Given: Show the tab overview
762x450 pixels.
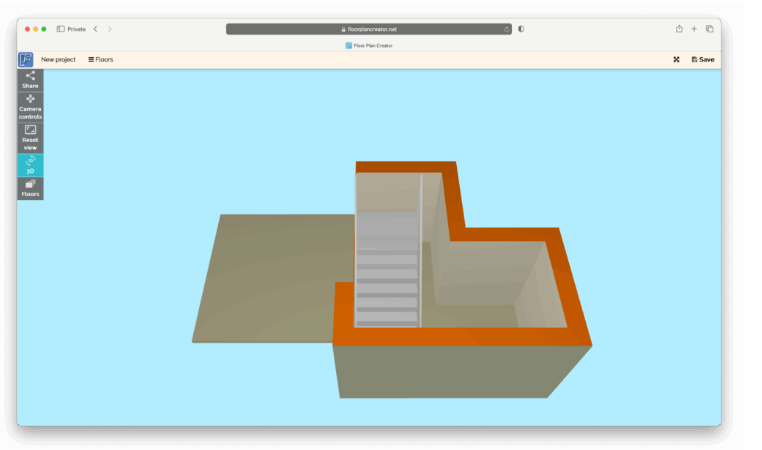Looking at the screenshot, I should click(709, 29).
